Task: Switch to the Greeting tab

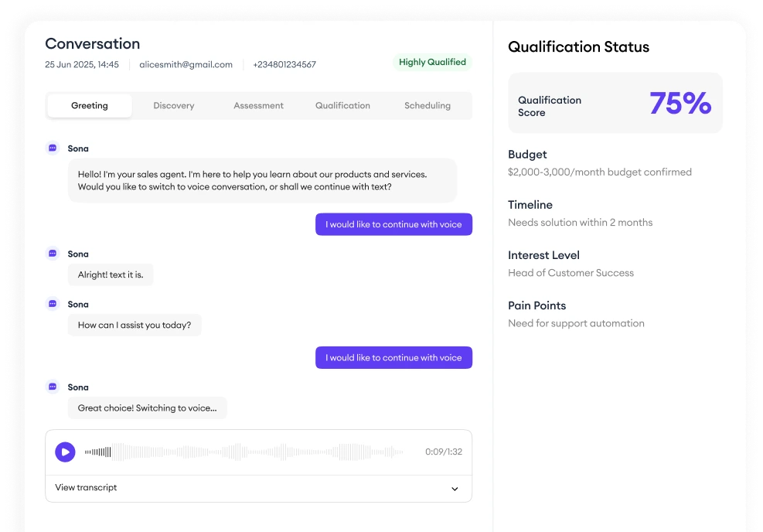Action: [x=90, y=106]
